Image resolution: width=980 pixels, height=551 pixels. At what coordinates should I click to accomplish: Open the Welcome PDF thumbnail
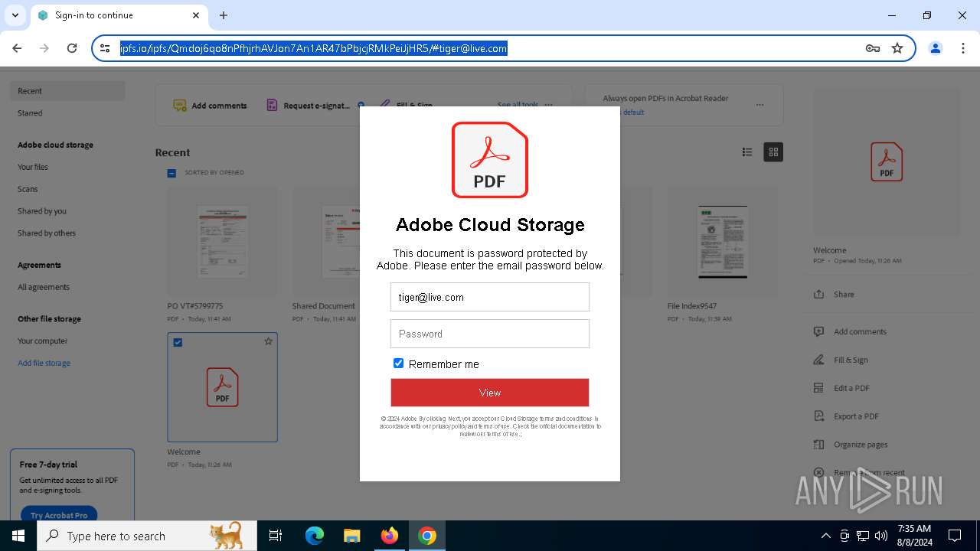pyautogui.click(x=222, y=387)
